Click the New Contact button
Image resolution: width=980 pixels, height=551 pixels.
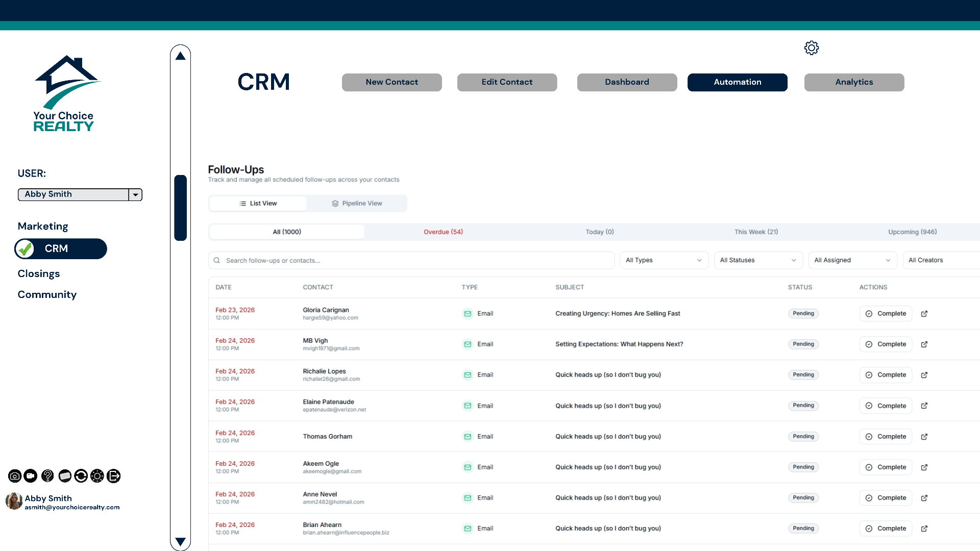[x=392, y=82]
